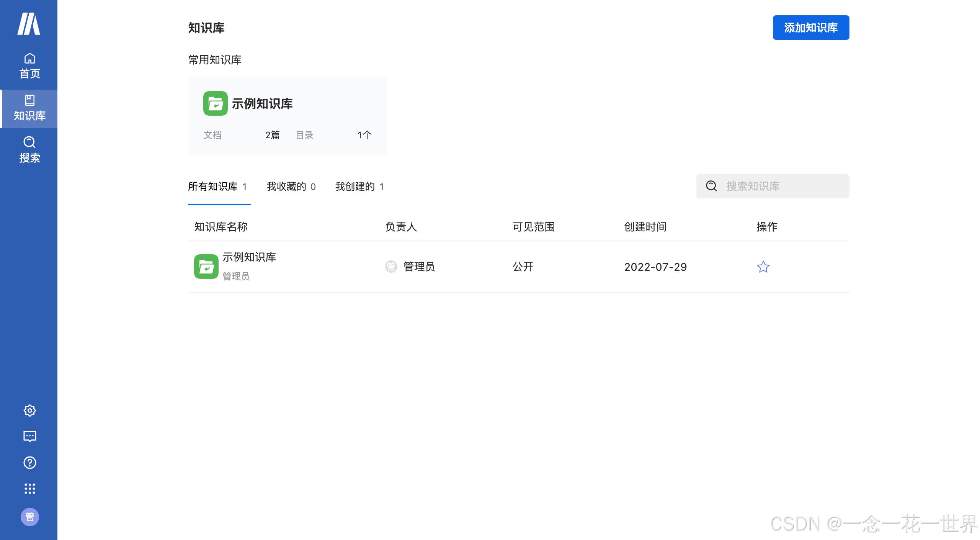Click the 2篇 document count in card
This screenshot has height=540, width=980.
coord(272,135)
